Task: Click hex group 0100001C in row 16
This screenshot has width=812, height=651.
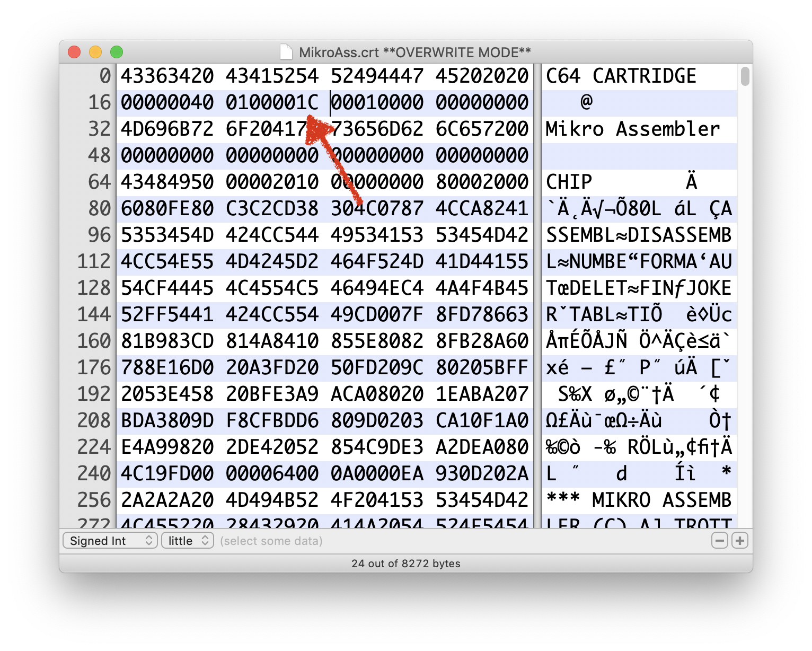Action: 272,102
